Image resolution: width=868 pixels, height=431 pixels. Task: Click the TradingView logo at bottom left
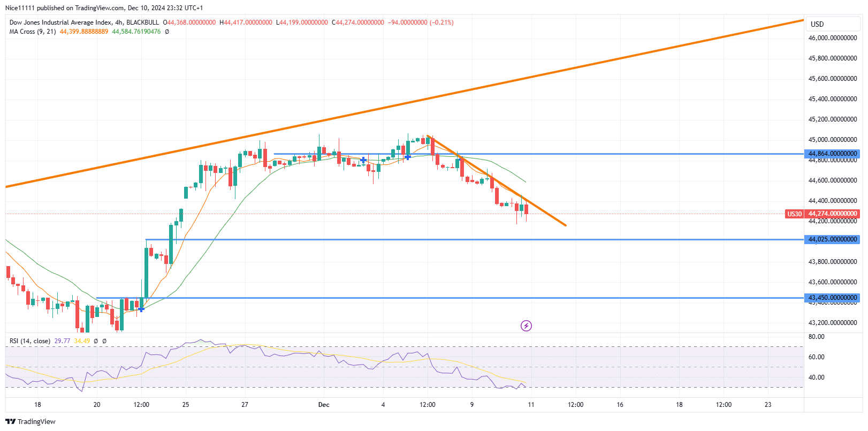[x=31, y=421]
